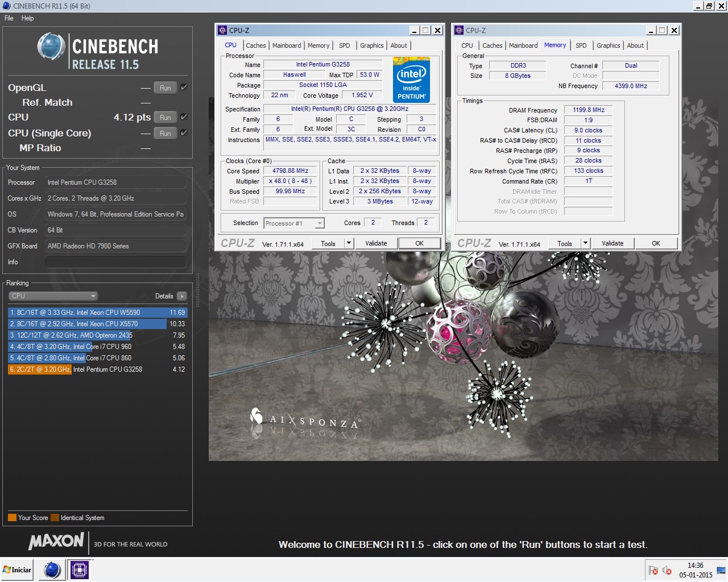The image size is (728, 582).
Task: Click the Cinebench sphere logo in the header
Action: 51,47
